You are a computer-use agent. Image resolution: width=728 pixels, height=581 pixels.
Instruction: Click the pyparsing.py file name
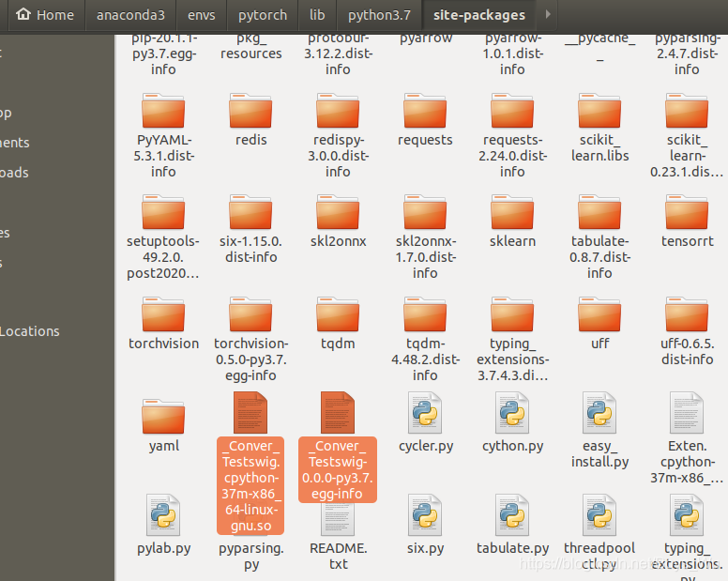click(x=251, y=556)
